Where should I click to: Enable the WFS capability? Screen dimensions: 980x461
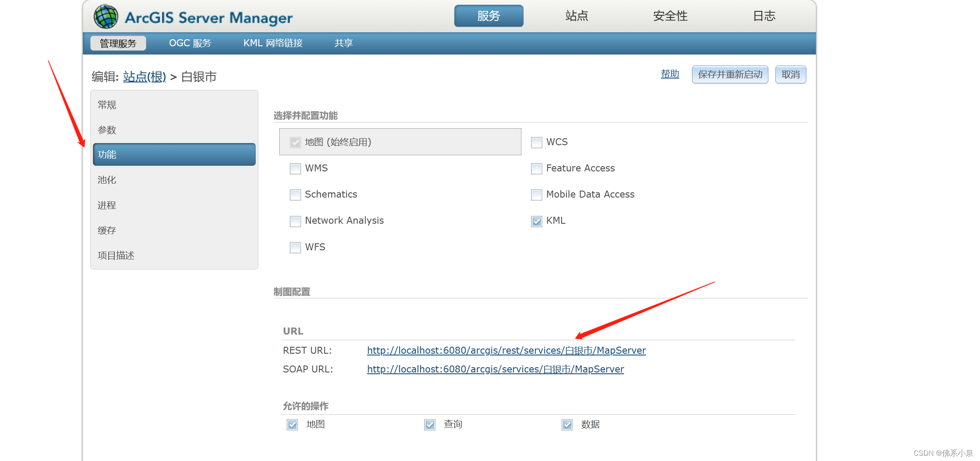pos(295,247)
